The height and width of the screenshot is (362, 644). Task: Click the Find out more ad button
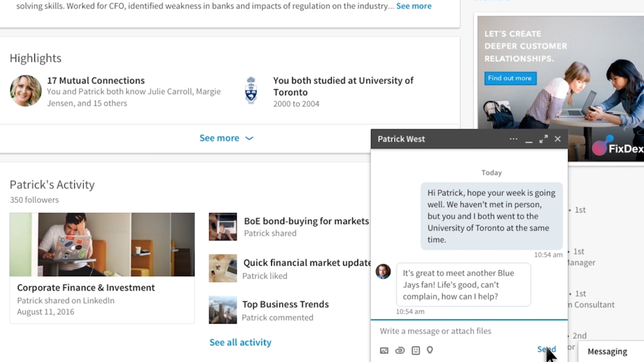(510, 78)
